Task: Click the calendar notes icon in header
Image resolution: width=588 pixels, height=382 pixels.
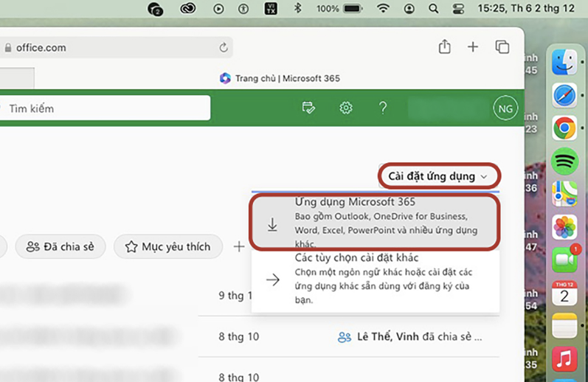Action: 308,108
